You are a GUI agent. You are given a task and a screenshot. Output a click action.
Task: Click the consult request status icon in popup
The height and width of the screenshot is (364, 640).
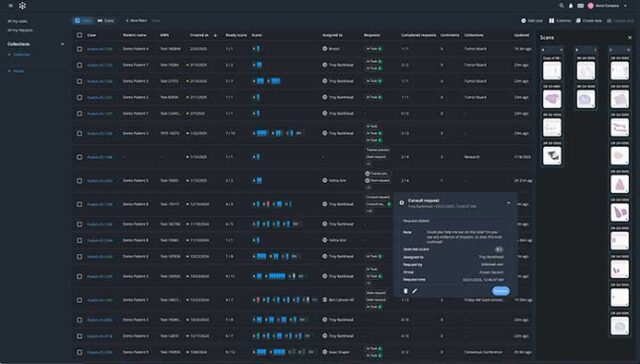402,202
